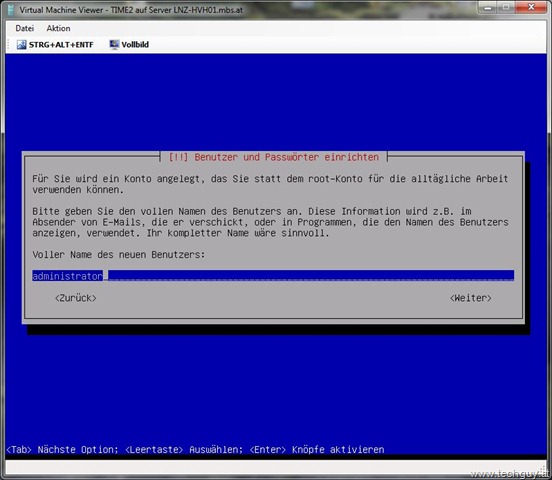The image size is (552, 480).
Task: Click the administrator name input field
Action: 273,276
